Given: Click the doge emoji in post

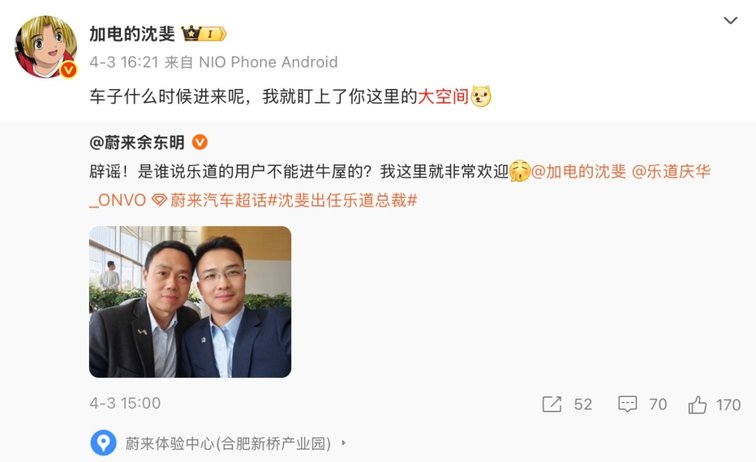Looking at the screenshot, I should 481,96.
